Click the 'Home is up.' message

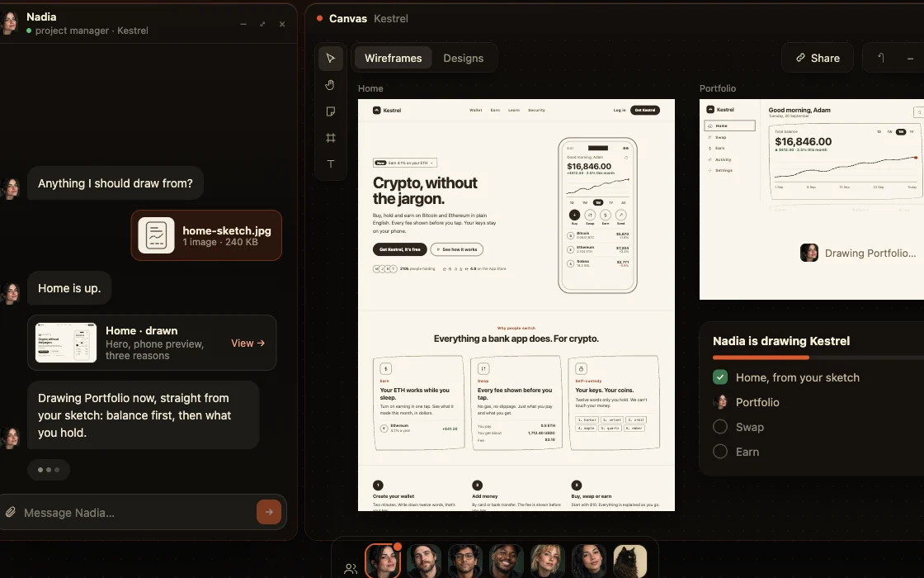(69, 288)
